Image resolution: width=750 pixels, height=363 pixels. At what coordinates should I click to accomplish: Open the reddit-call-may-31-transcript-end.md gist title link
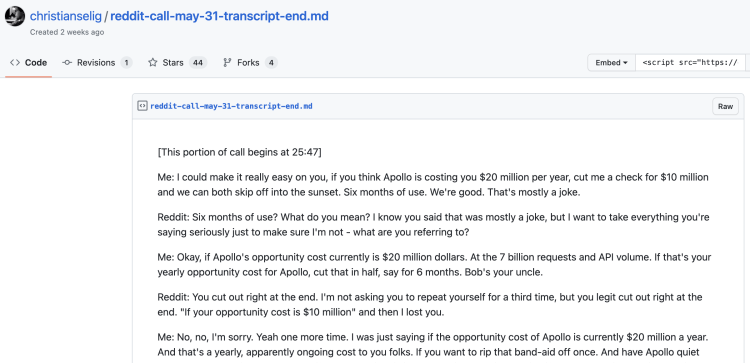220,16
